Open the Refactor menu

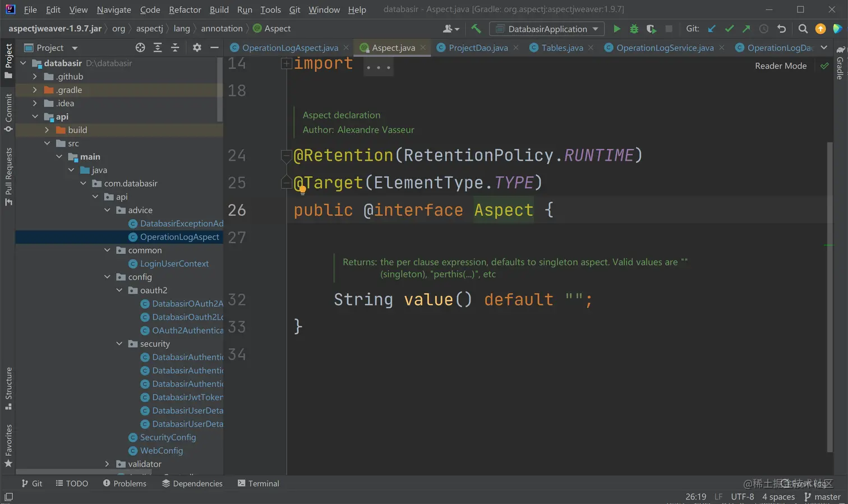(x=185, y=10)
